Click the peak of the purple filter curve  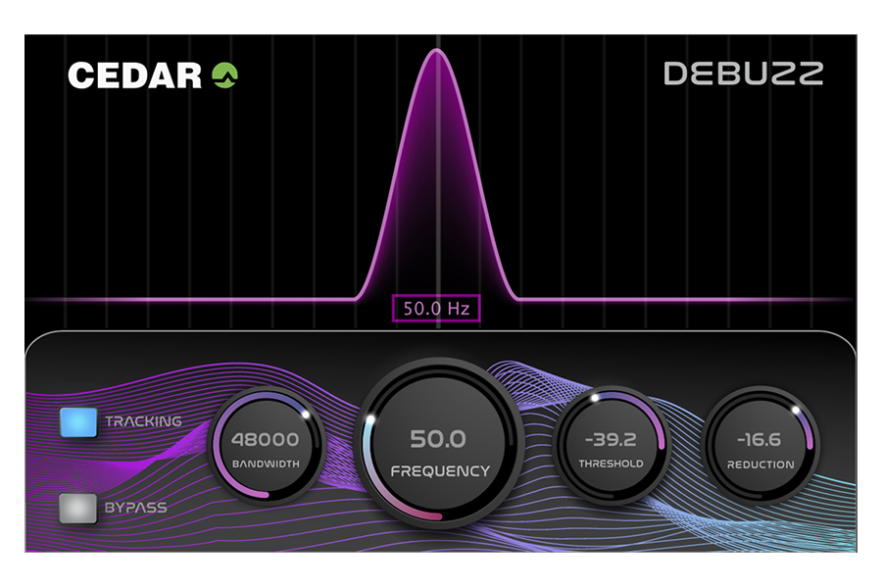(x=437, y=51)
